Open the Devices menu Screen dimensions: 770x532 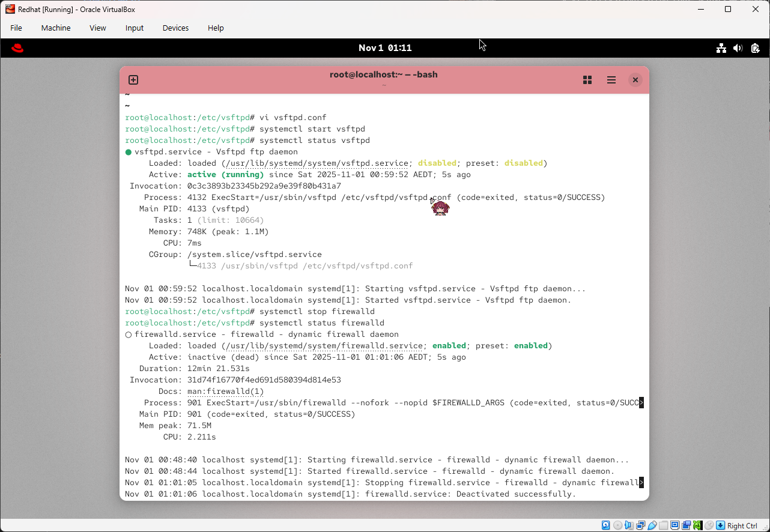175,28
